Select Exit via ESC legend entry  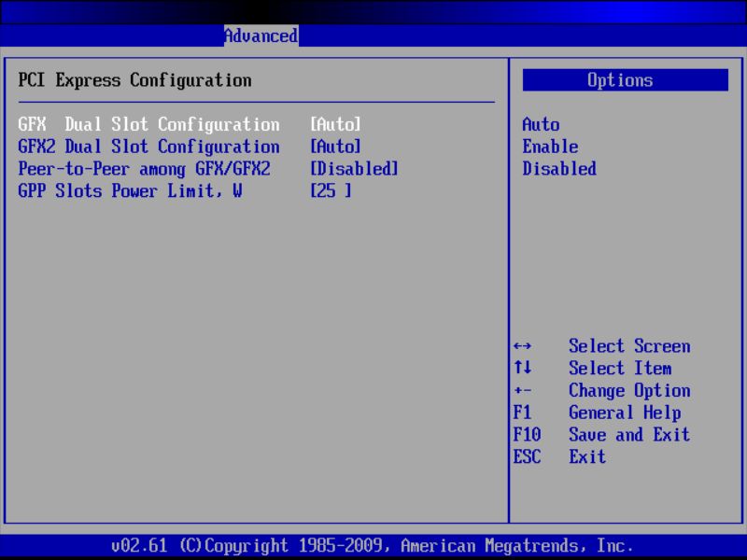coord(589,457)
